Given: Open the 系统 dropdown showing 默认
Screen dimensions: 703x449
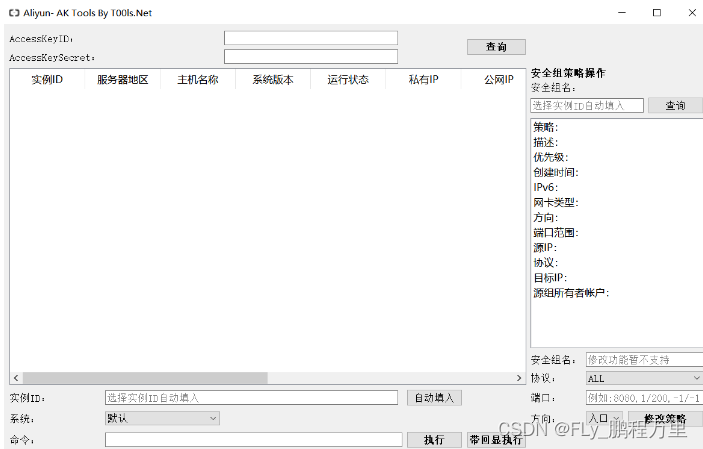Looking at the screenshot, I should click(162, 418).
